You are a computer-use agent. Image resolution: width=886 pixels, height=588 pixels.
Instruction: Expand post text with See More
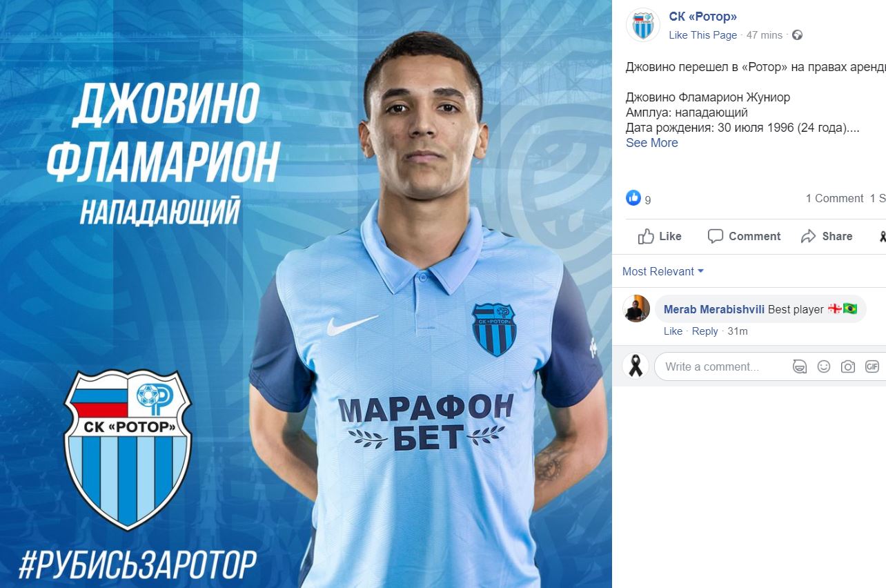pyautogui.click(x=651, y=143)
